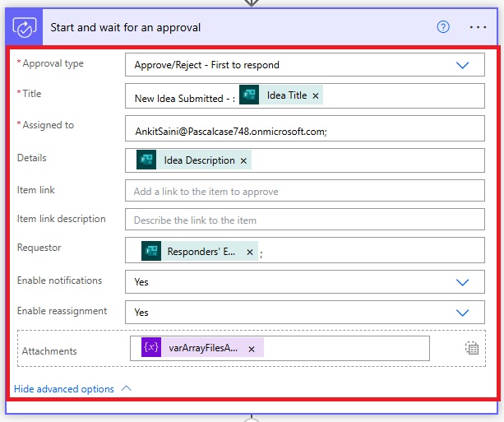Click the Forms icon on Idea Description token
Viewport: 504px width, 422px height.
[x=146, y=160]
